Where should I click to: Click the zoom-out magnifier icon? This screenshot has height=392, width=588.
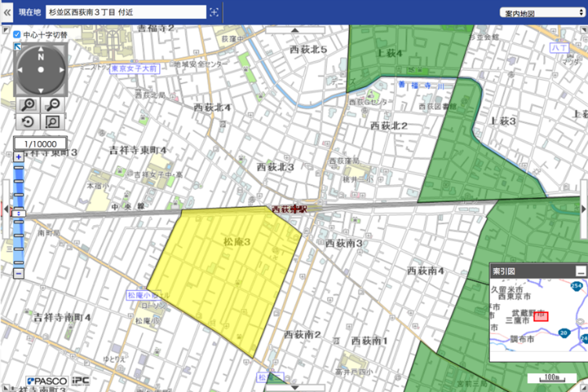click(53, 105)
